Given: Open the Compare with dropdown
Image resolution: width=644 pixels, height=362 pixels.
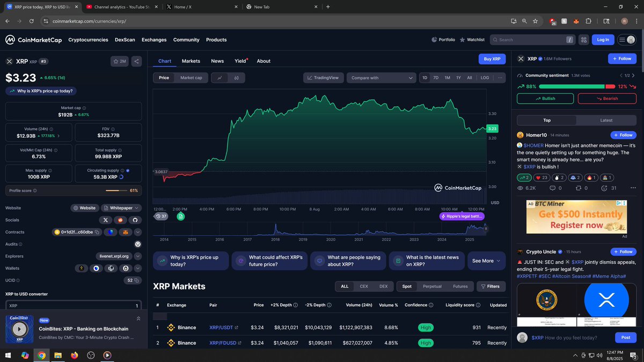Looking at the screenshot, I should point(381,77).
